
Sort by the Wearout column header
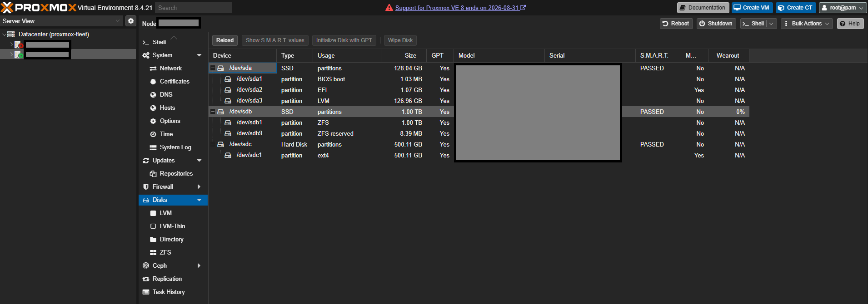(x=728, y=55)
